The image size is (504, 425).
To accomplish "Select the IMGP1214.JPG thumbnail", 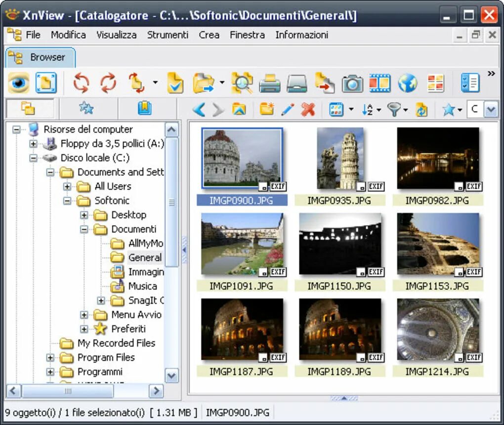I will point(438,330).
